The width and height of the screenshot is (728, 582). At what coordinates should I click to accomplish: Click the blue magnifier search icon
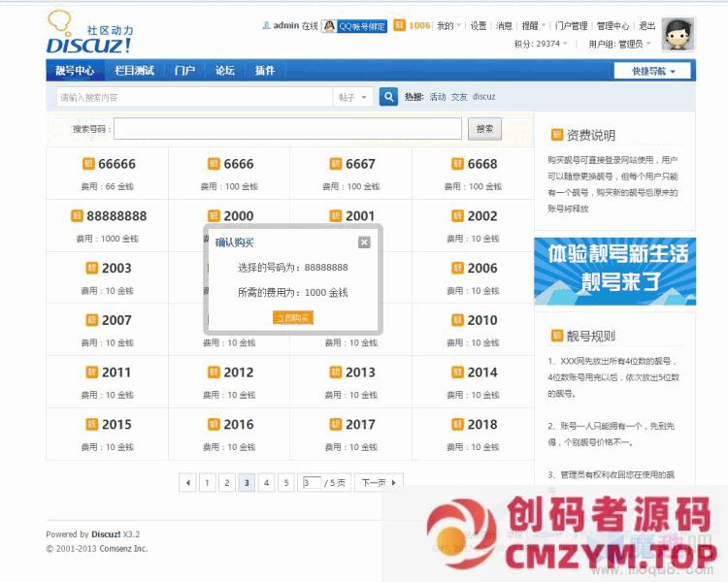pos(388,97)
